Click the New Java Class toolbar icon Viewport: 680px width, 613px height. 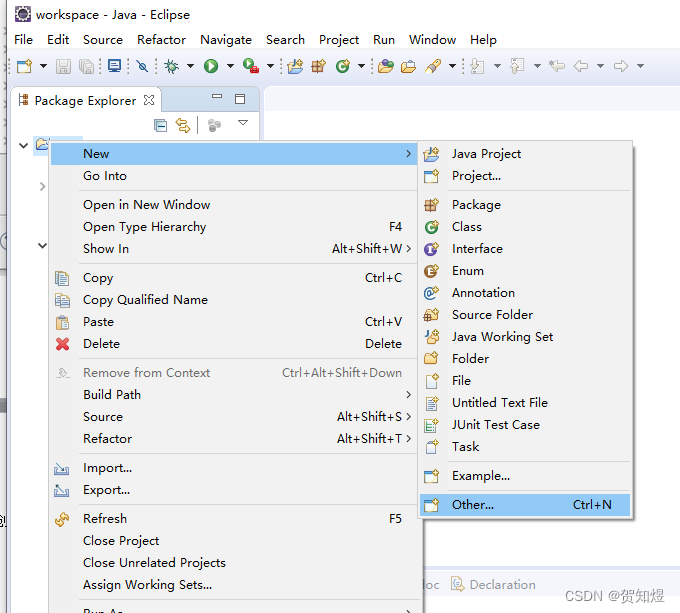click(x=343, y=66)
